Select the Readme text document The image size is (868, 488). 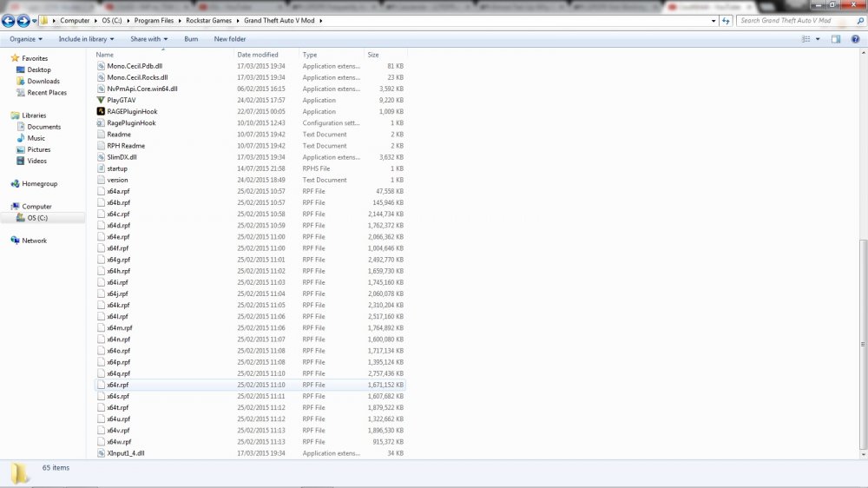click(x=119, y=135)
